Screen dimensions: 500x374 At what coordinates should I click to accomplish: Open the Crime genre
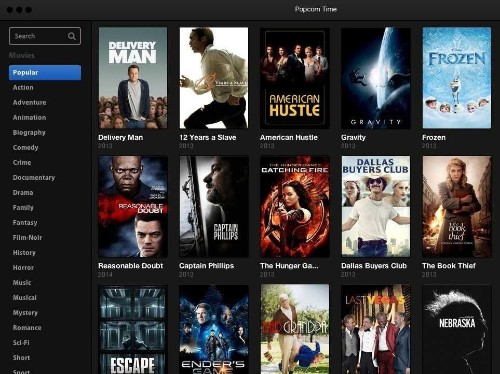pyautogui.click(x=22, y=162)
